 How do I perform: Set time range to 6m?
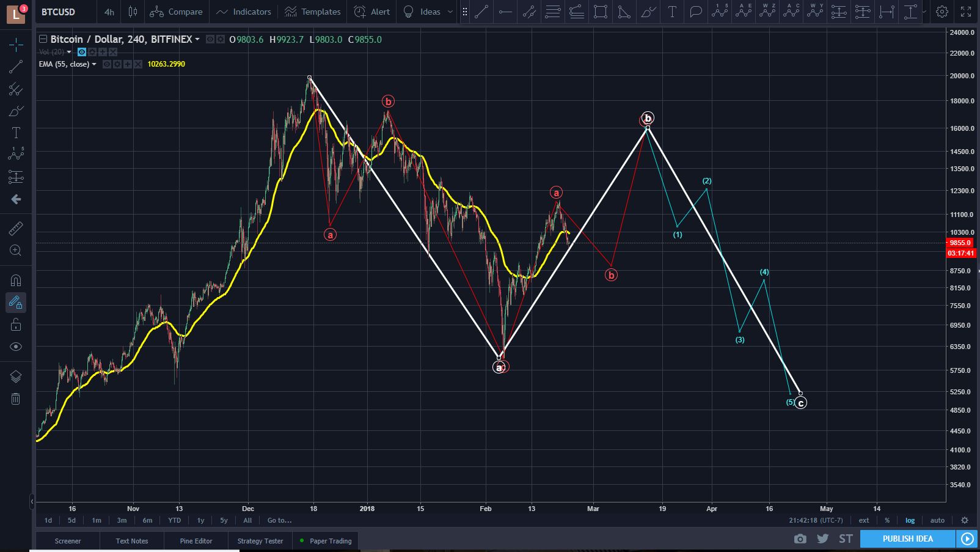(x=147, y=520)
